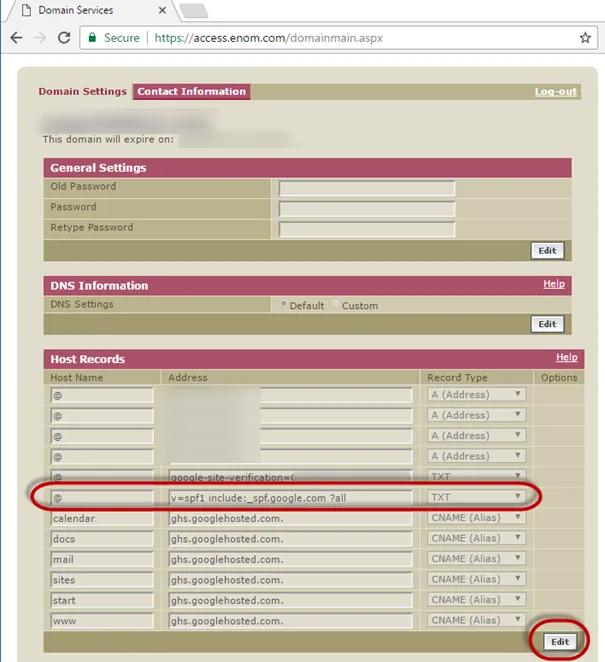
Task: Select the Custom DNS Settings radio button
Action: pyautogui.click(x=336, y=305)
